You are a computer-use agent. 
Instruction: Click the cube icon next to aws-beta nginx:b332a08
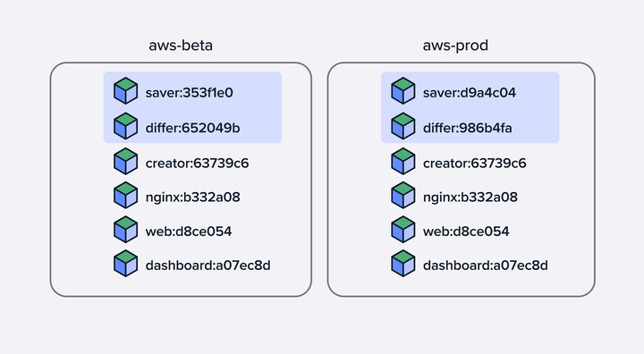point(126,196)
